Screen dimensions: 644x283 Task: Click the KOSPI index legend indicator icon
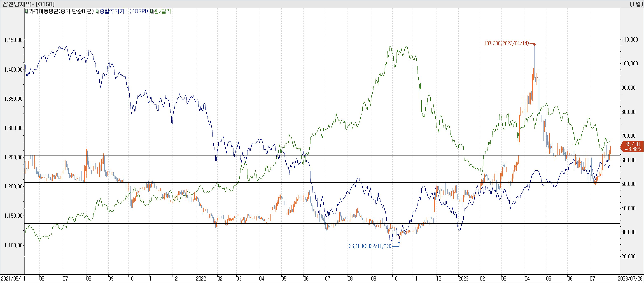[x=98, y=11]
